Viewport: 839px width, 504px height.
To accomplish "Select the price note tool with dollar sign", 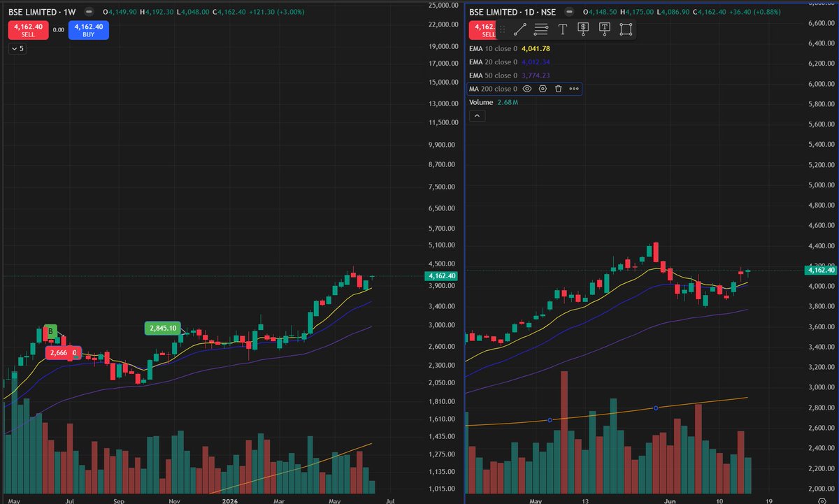I will coord(583,29).
